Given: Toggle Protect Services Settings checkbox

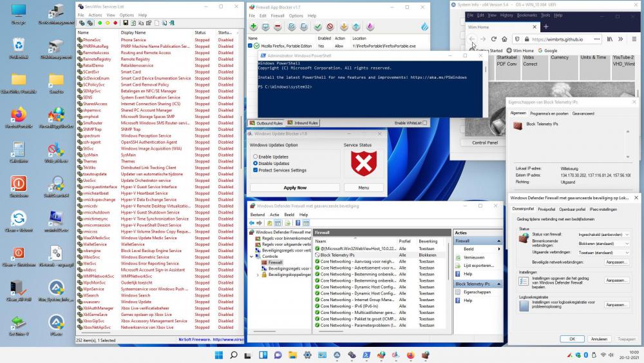Looking at the screenshot, I should point(256,170).
